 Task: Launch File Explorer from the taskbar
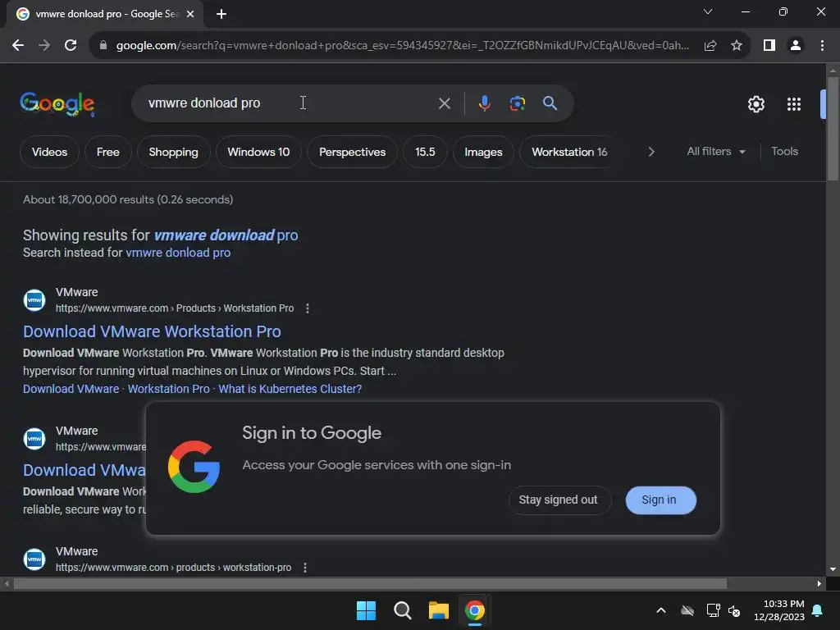[x=438, y=610]
